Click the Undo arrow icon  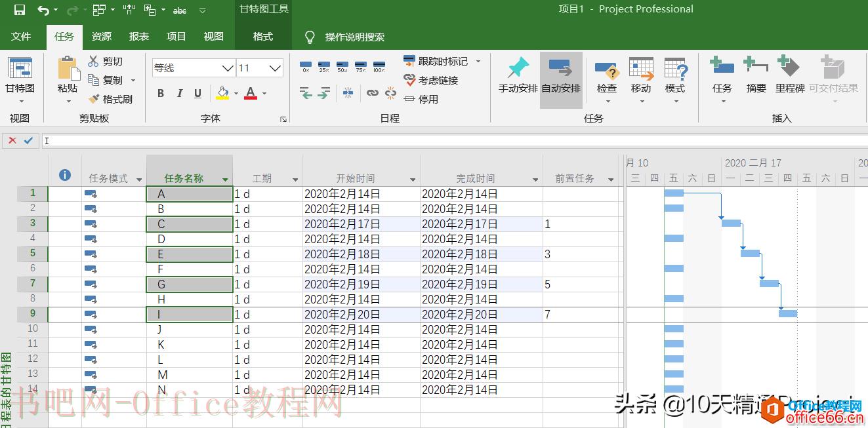(43, 10)
